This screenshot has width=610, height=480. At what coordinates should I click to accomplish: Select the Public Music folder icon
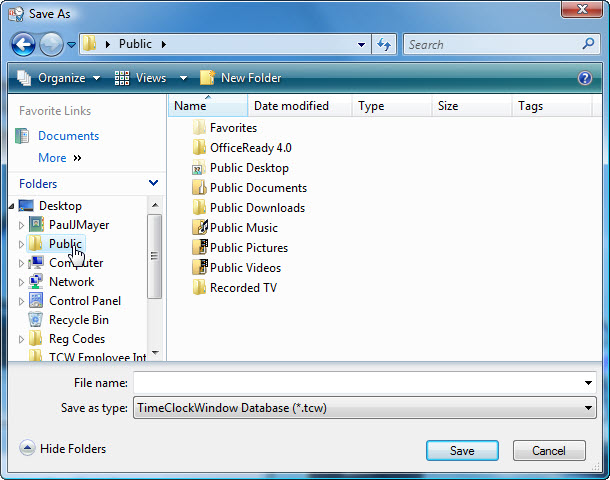click(199, 228)
